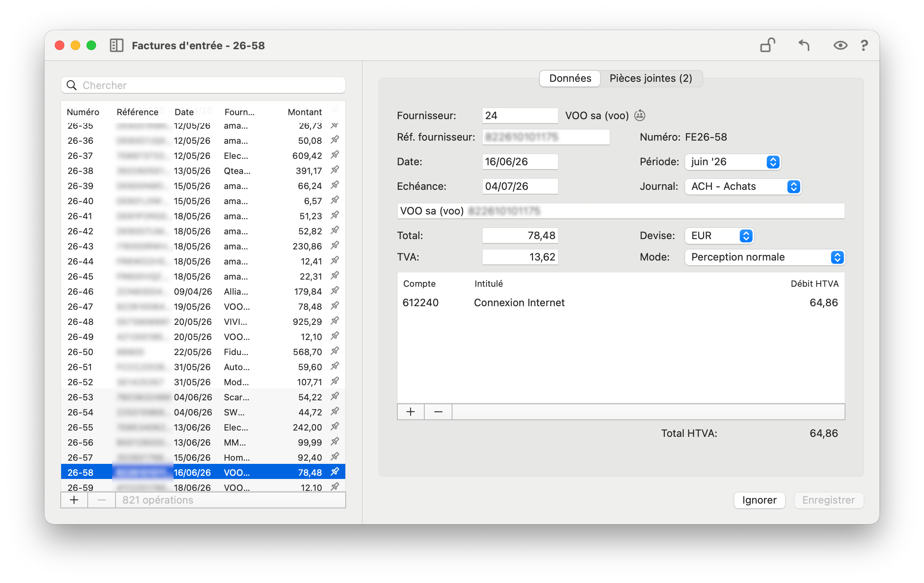The image size is (924, 583).
Task: Toggle pin icon on row 26-55
Action: click(335, 427)
